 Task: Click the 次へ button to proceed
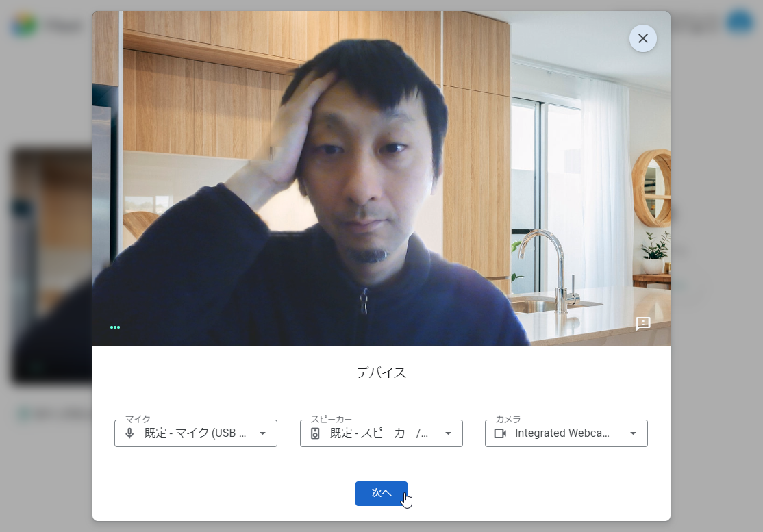[x=381, y=493]
